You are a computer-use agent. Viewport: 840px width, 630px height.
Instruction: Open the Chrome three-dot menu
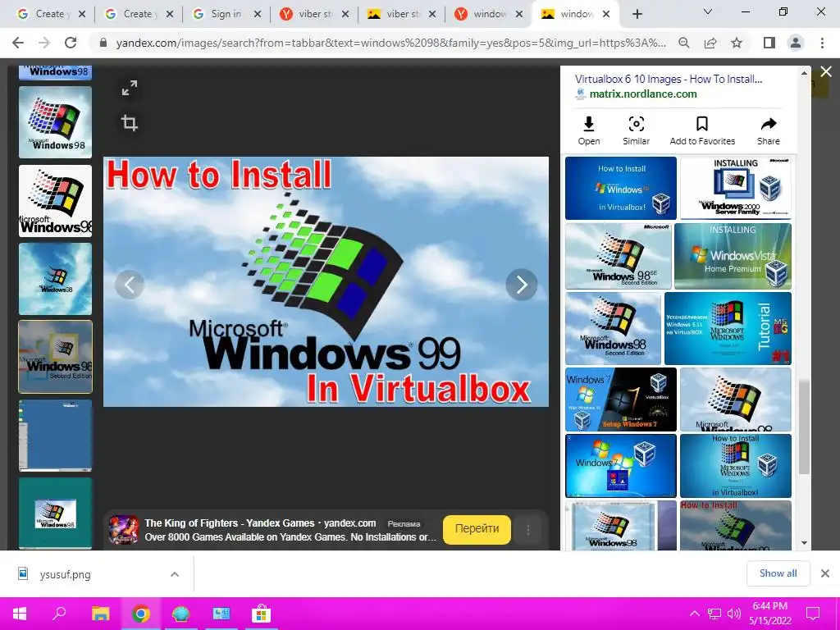pyautogui.click(x=822, y=43)
